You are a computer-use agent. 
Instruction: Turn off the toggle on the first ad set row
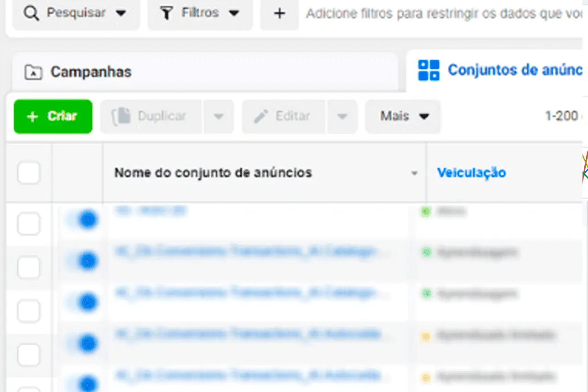click(83, 219)
